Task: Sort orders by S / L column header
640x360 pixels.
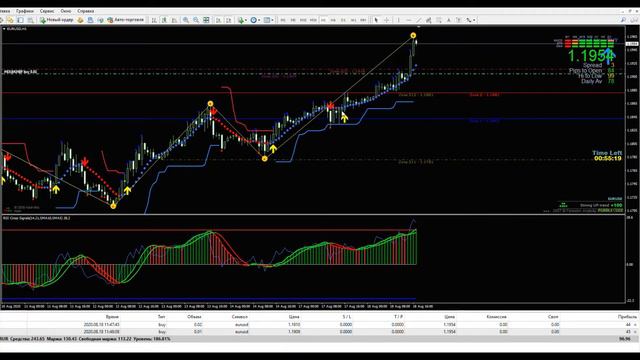Action: pyautogui.click(x=347, y=317)
